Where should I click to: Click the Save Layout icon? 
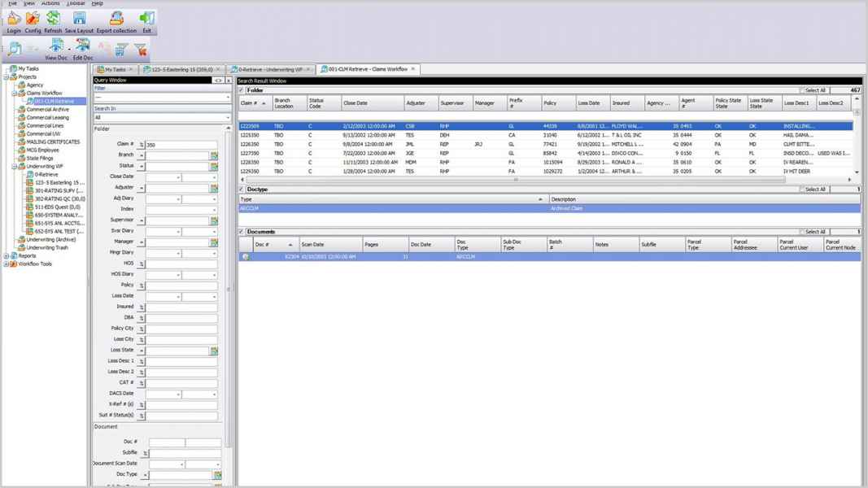[x=79, y=20]
